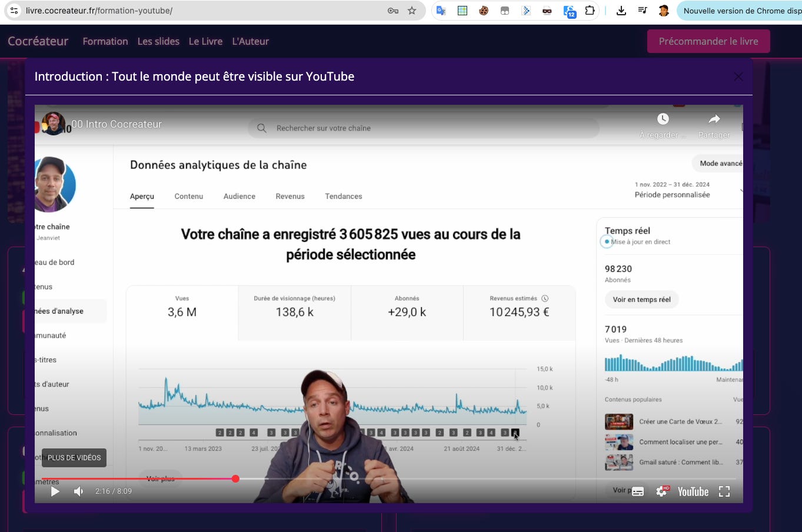Open the cookie extension icon
Viewport: 802px width, 532px height.
pos(484,11)
